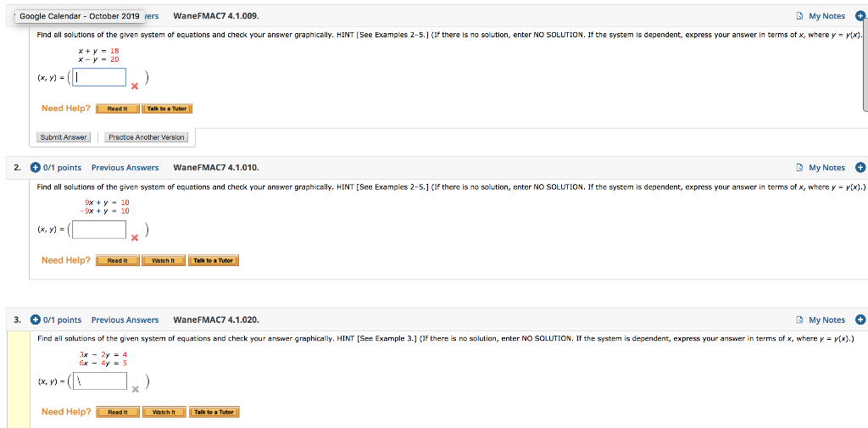Submit Answer for question 1

tap(64, 137)
